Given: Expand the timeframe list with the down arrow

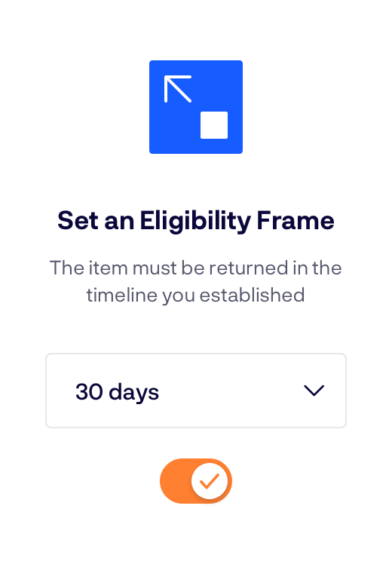Looking at the screenshot, I should (x=314, y=391).
